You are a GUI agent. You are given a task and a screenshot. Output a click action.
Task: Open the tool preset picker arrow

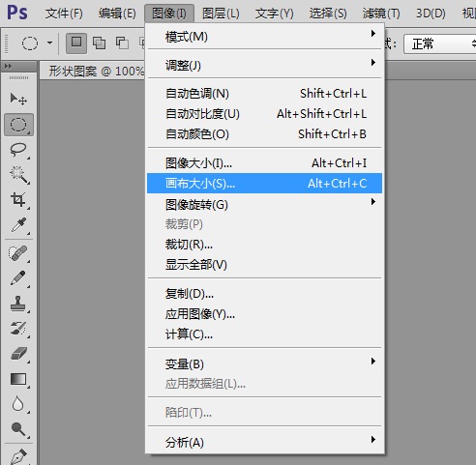pyautogui.click(x=49, y=43)
